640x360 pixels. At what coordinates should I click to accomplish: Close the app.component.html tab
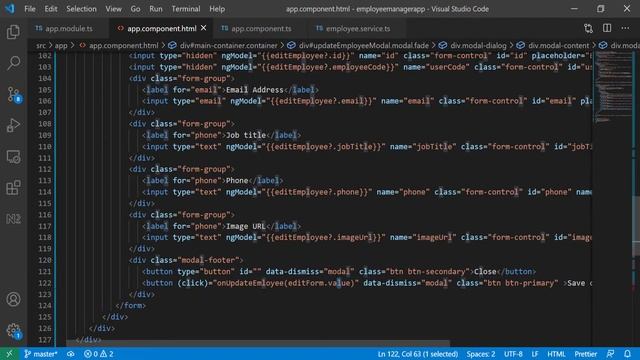[204, 28]
